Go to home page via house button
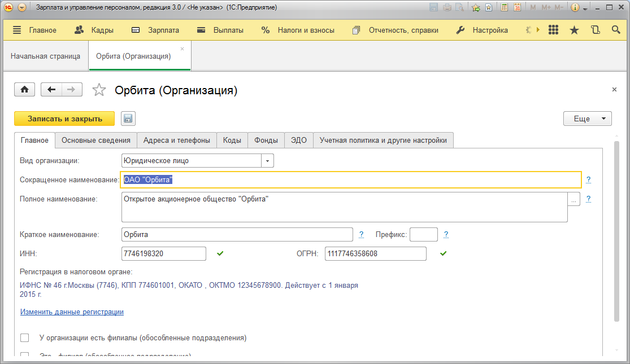Image resolution: width=630 pixels, height=364 pixels. [x=24, y=90]
